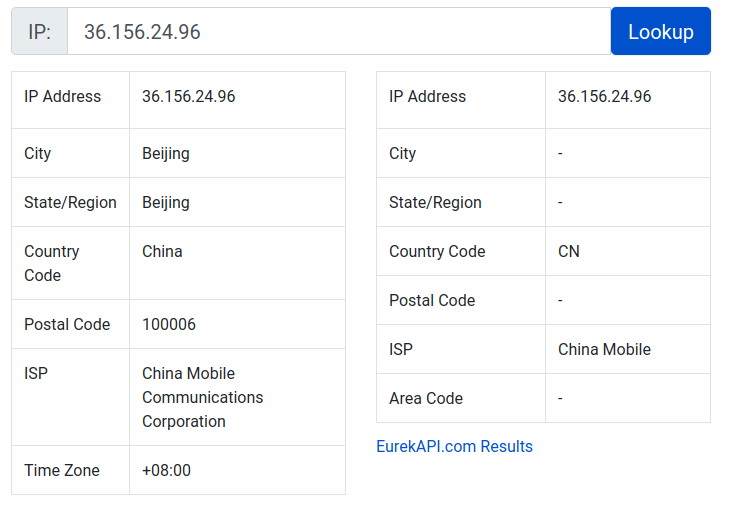Click China Mobile Communications Corporation ISP value

pyautogui.click(x=202, y=397)
